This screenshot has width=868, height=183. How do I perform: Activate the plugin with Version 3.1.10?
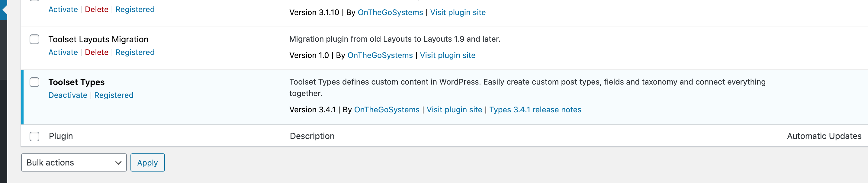tap(63, 9)
